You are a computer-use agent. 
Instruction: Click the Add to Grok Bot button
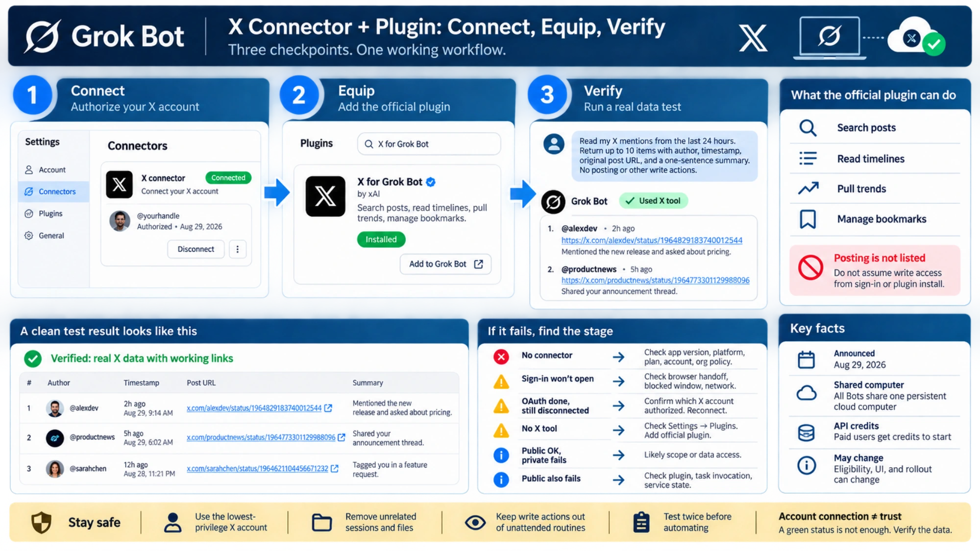(x=445, y=264)
